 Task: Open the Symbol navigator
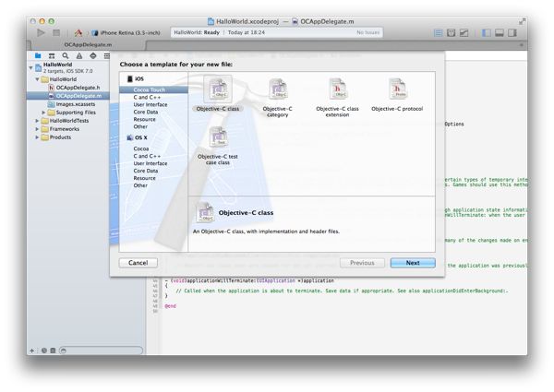[x=52, y=55]
